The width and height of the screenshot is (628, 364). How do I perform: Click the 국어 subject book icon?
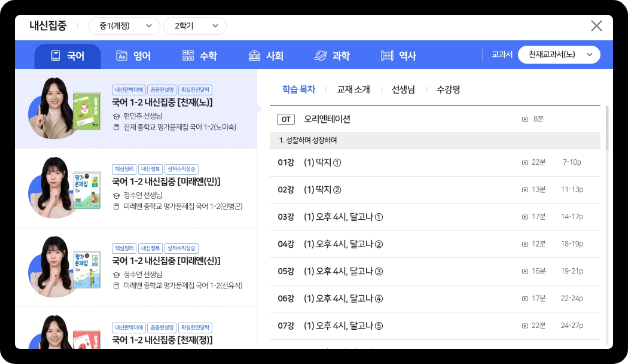click(x=56, y=56)
